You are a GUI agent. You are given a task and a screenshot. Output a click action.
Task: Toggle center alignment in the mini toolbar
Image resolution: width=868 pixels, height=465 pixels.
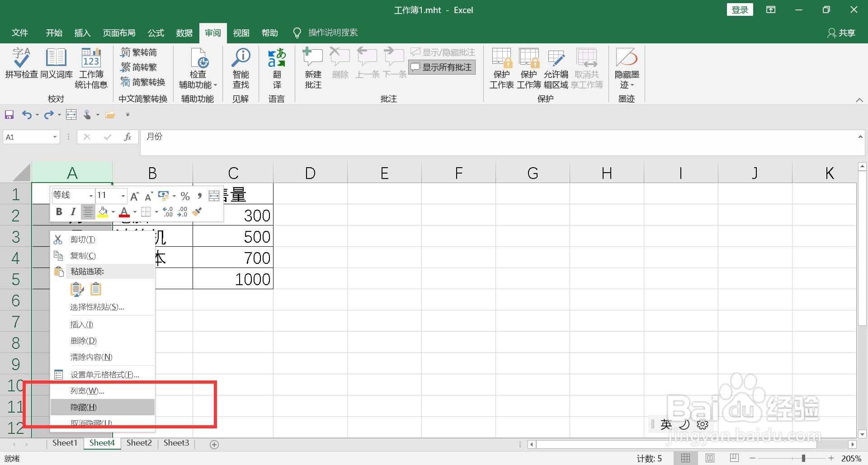point(88,211)
